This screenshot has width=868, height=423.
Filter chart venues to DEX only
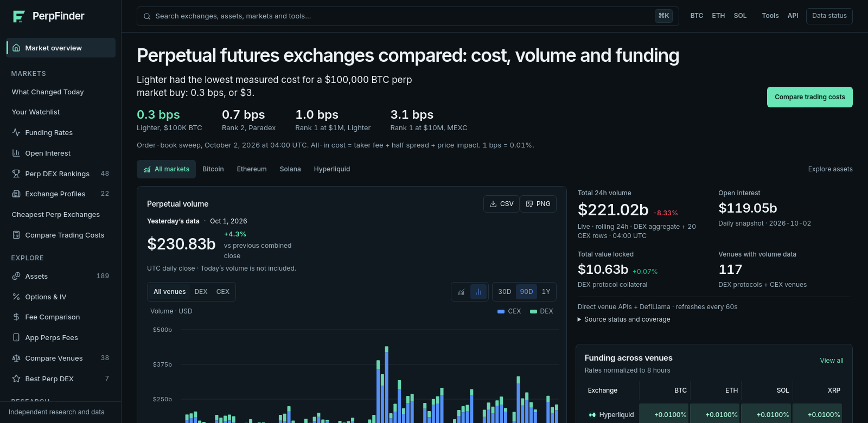tap(201, 292)
